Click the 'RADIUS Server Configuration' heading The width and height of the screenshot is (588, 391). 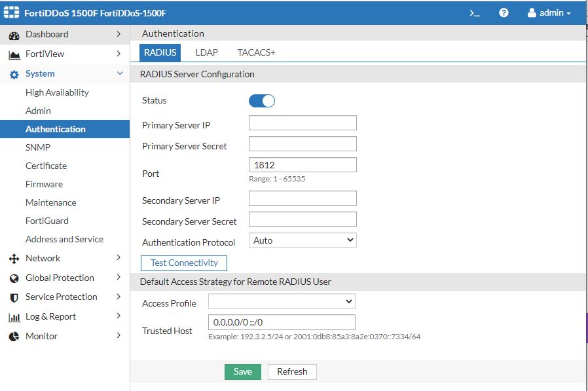(x=197, y=74)
